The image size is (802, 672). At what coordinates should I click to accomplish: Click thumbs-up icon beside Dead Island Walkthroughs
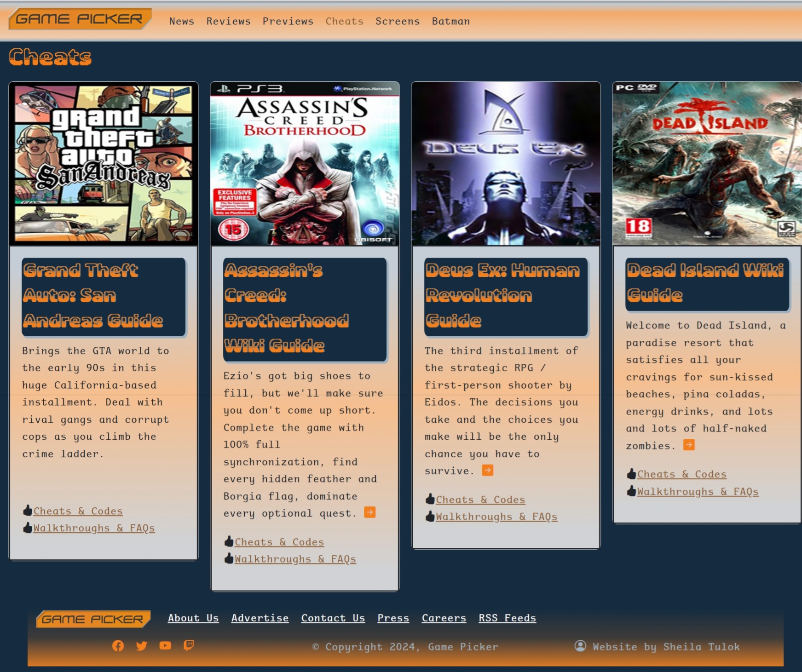coord(631,491)
